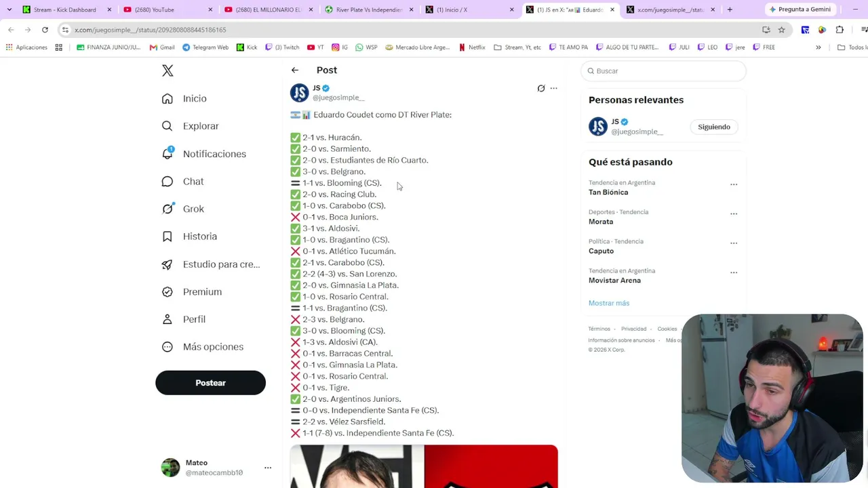The height and width of the screenshot is (488, 868).
Task: Click the browser address bar URL
Action: click(x=151, y=30)
